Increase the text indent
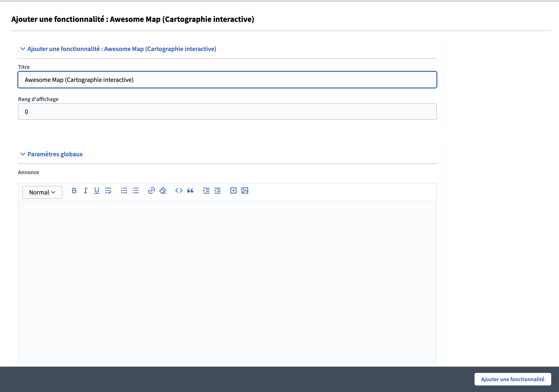The height and width of the screenshot is (392, 559). tap(206, 191)
